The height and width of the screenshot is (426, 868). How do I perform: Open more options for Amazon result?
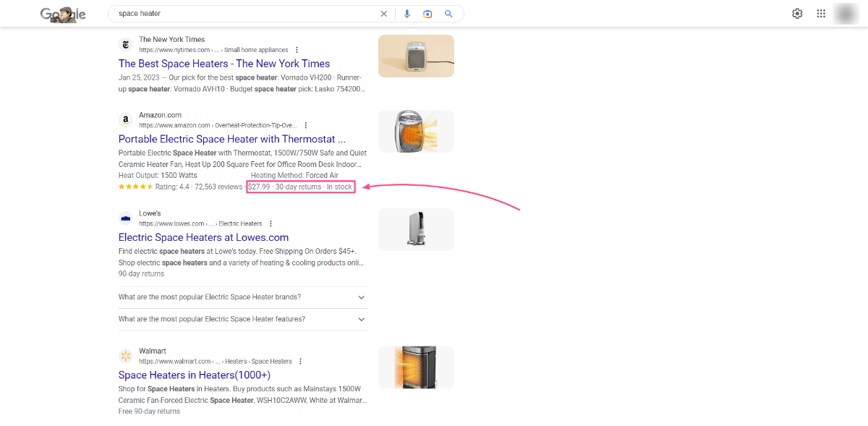click(306, 125)
